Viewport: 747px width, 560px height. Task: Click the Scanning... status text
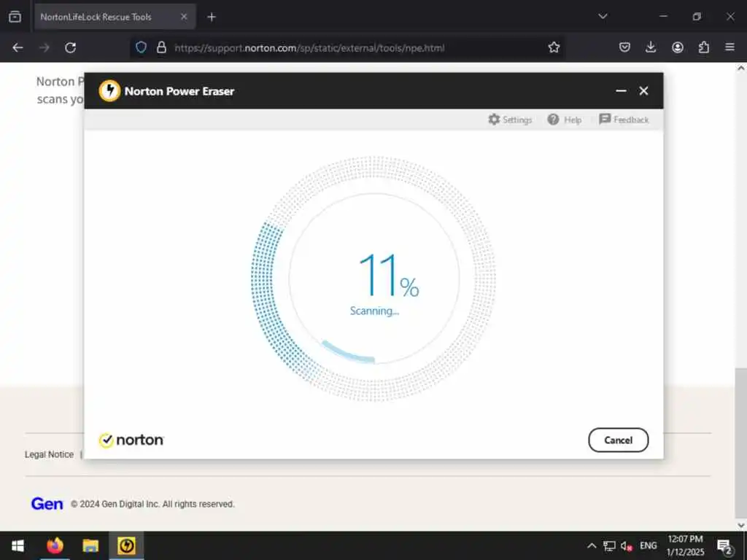[x=374, y=311]
